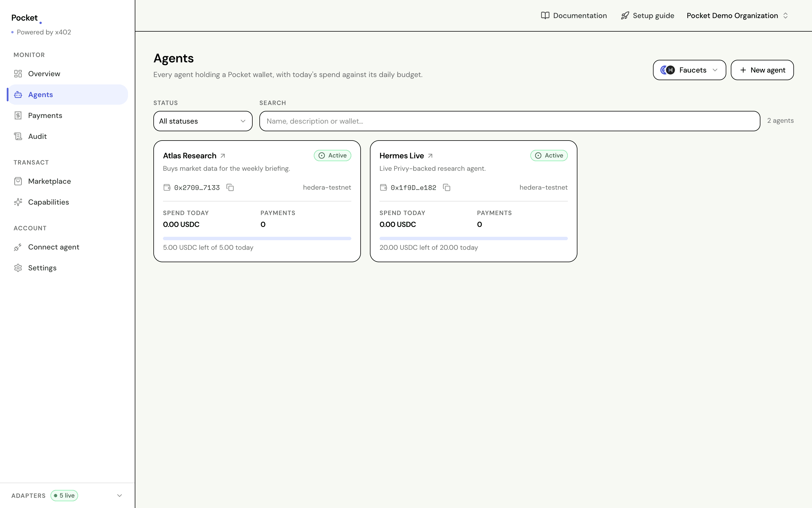Focus the agent search field
The height and width of the screenshot is (508, 812).
coord(509,121)
